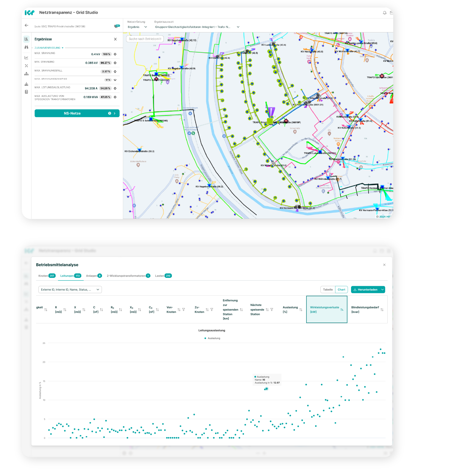Screen dimensions: 476x476
Task: Open the tag icon with 10+ badge
Action: pos(117,26)
